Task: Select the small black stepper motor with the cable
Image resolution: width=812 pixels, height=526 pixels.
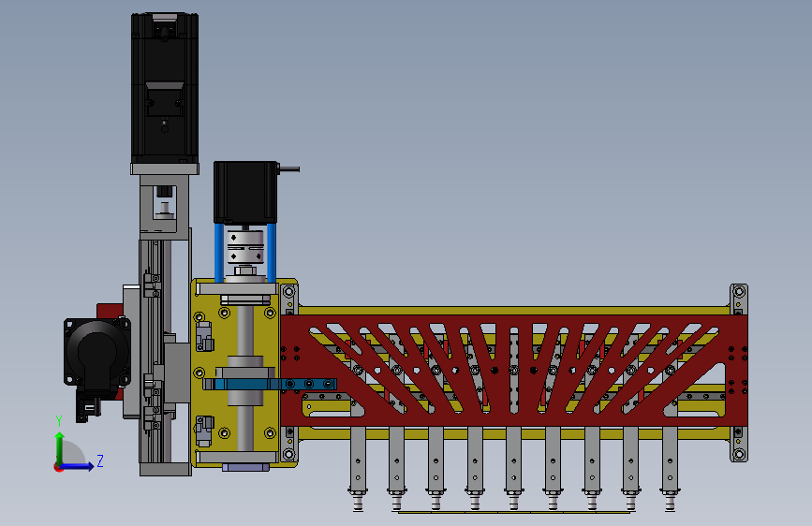Action: coord(245,192)
